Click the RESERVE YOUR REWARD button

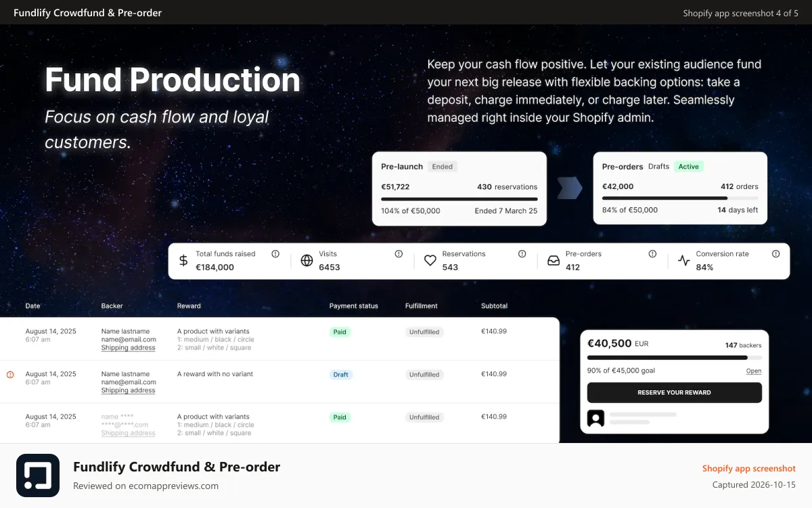[674, 393]
